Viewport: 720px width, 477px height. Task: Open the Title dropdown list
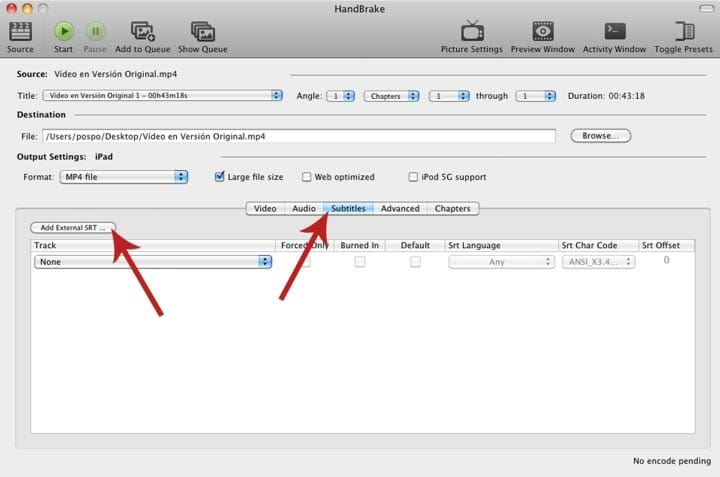163,95
